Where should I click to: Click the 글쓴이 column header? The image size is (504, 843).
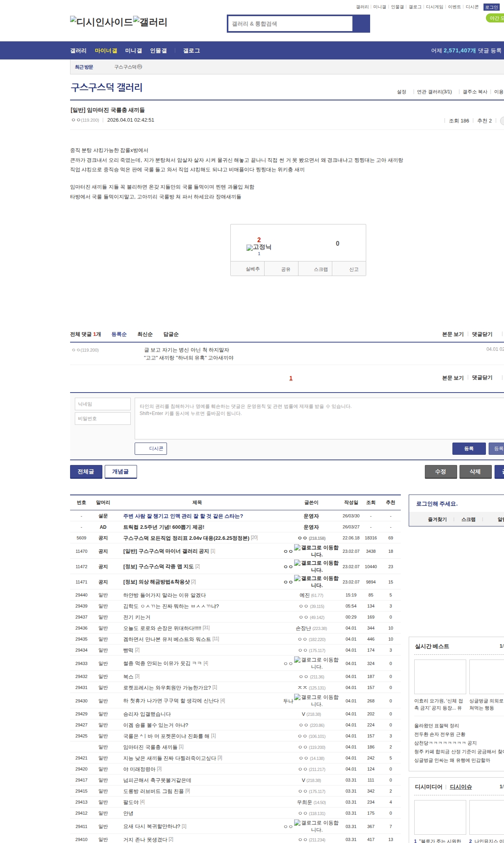(311, 502)
